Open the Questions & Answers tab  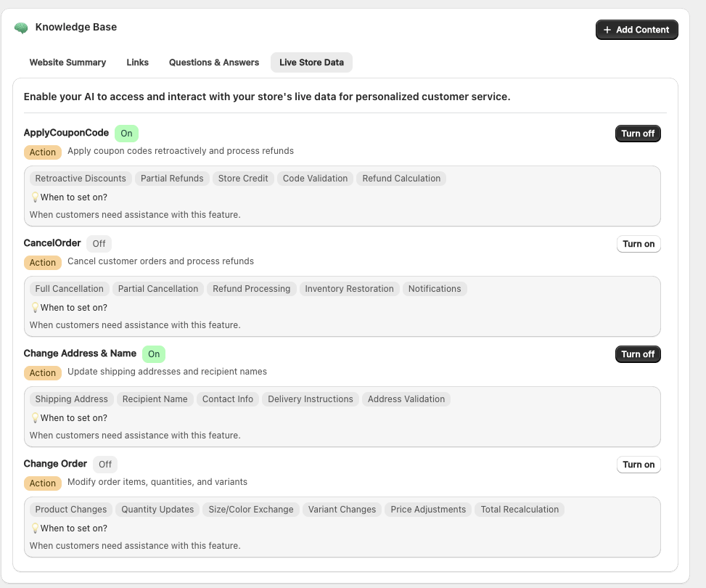pyautogui.click(x=214, y=62)
